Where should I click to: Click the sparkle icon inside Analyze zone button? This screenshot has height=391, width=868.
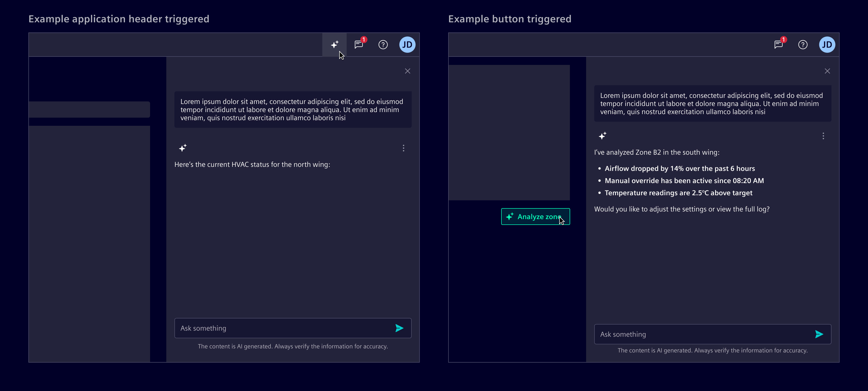click(510, 216)
